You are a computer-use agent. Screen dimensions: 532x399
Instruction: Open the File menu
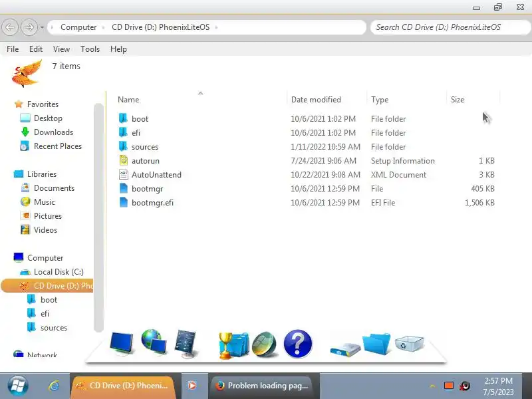(13, 49)
